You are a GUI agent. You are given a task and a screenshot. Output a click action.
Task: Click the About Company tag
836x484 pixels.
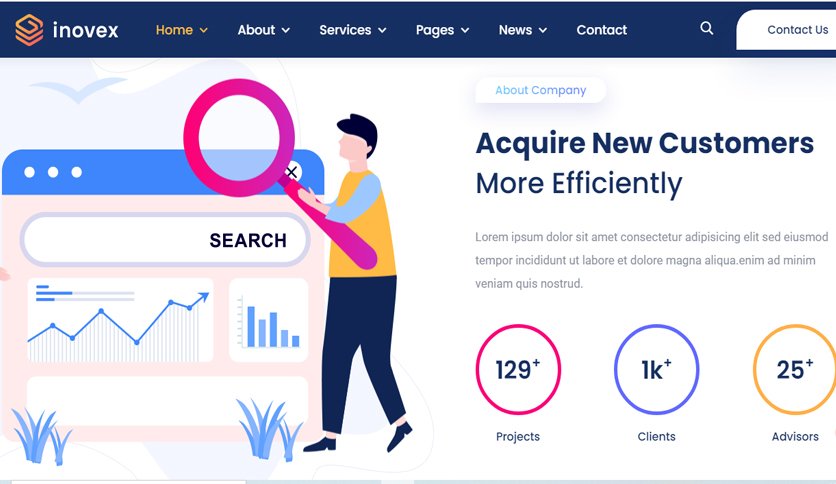pos(541,90)
